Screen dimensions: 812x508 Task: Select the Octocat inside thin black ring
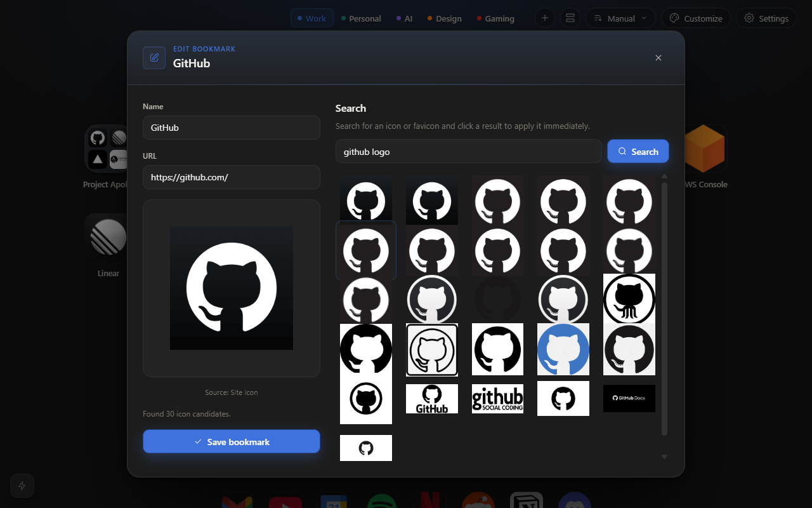(x=366, y=399)
